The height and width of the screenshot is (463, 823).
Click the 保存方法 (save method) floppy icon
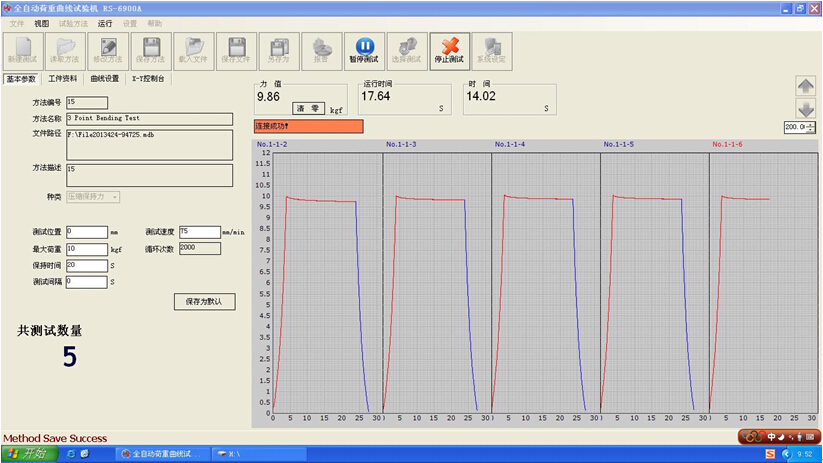tap(151, 49)
